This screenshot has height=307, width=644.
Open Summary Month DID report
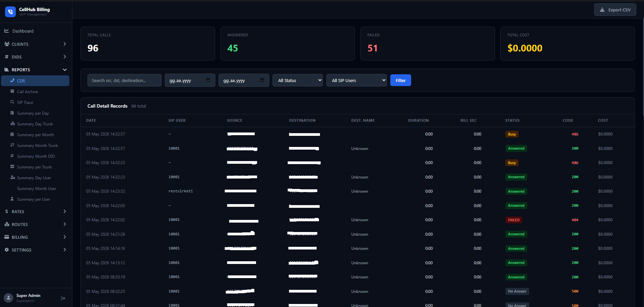click(35, 156)
